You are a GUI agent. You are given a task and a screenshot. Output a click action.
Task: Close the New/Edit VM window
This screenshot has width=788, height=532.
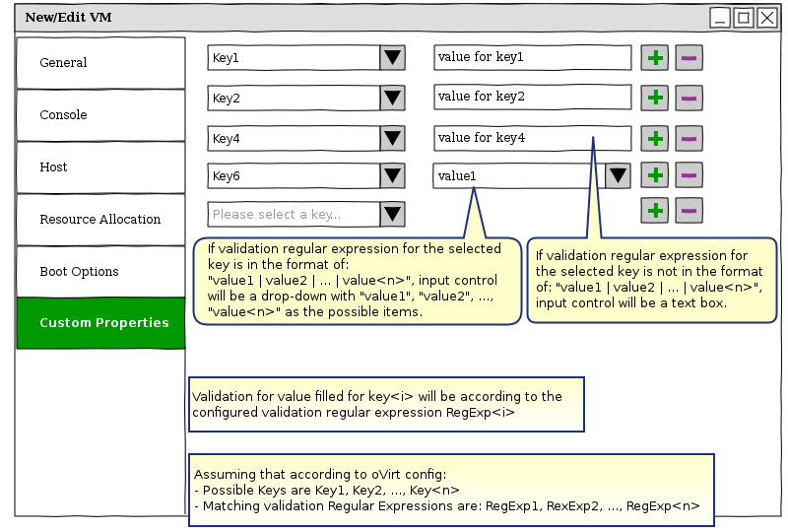(766, 17)
